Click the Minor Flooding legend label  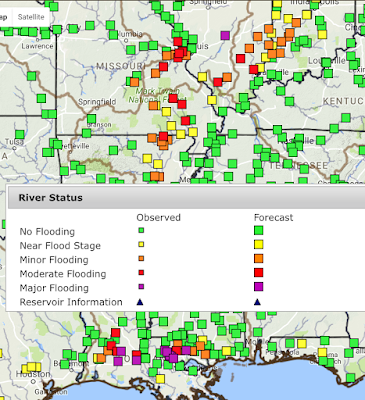click(x=54, y=260)
